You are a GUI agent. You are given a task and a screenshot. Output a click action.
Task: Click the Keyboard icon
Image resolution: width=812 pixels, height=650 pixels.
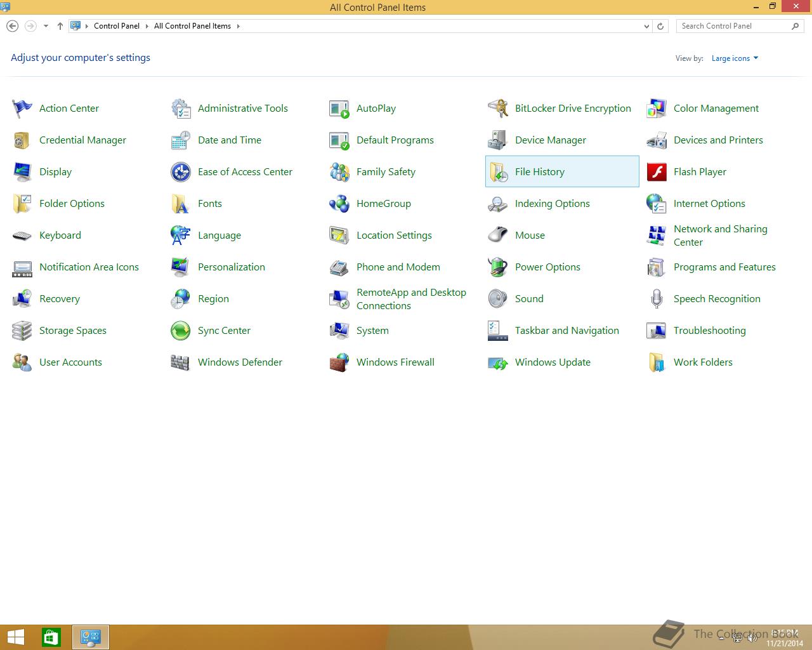pos(22,235)
